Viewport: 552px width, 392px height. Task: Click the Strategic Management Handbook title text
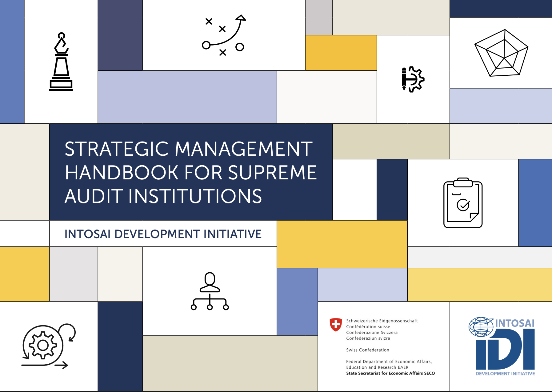tap(190, 172)
